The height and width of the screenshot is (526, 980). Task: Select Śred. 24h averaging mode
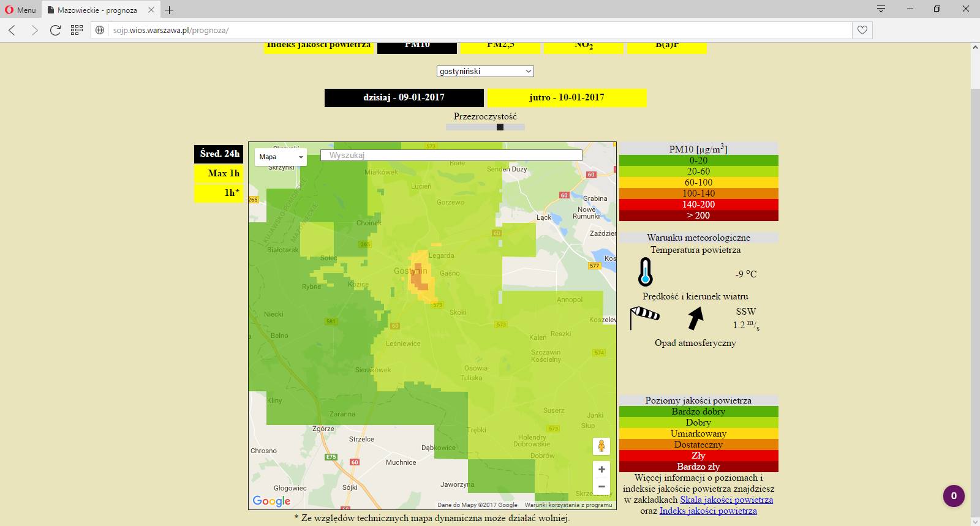(x=219, y=154)
